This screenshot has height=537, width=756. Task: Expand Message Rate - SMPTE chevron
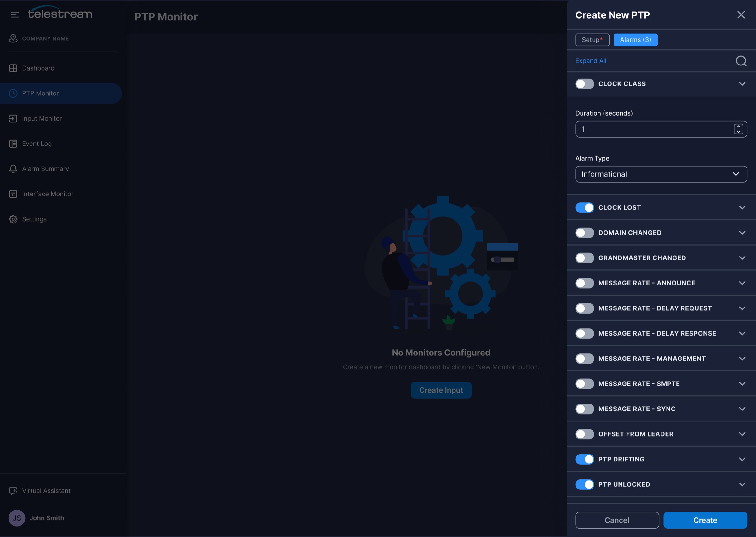742,384
